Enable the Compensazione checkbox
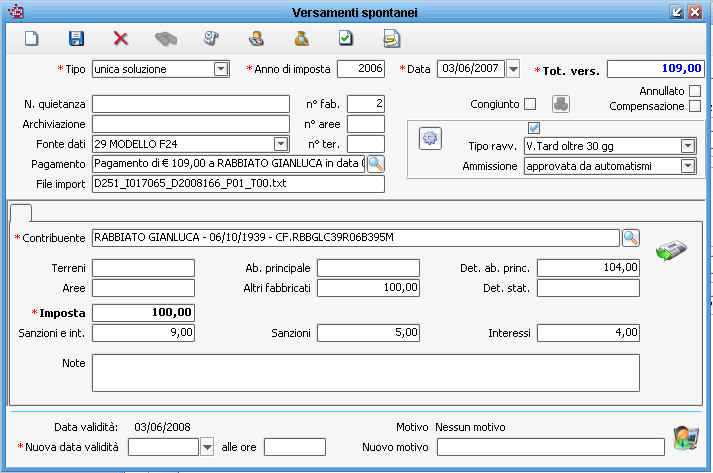Screen dimensions: 713x473 695,106
